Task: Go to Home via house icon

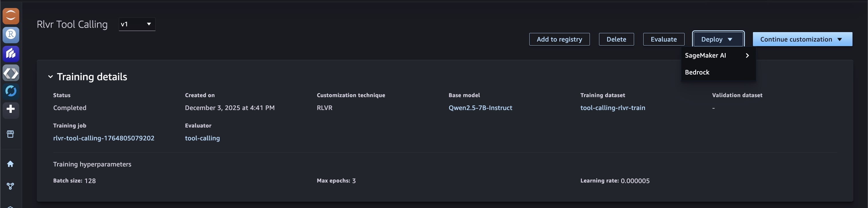Action: tap(10, 164)
